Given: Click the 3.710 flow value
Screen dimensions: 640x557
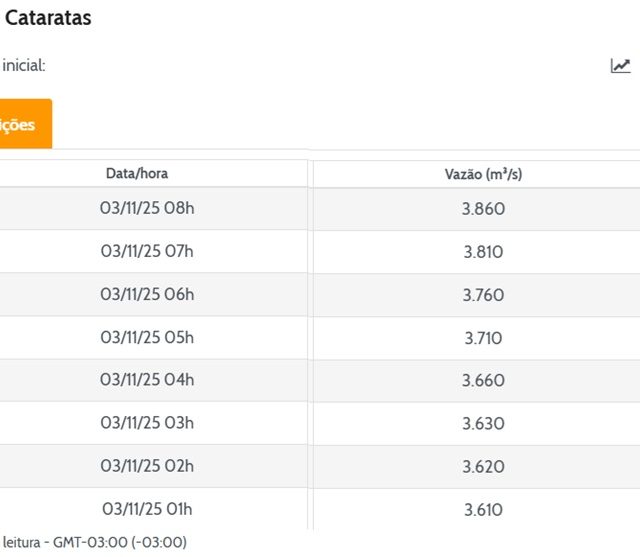Looking at the screenshot, I should pos(483,338).
